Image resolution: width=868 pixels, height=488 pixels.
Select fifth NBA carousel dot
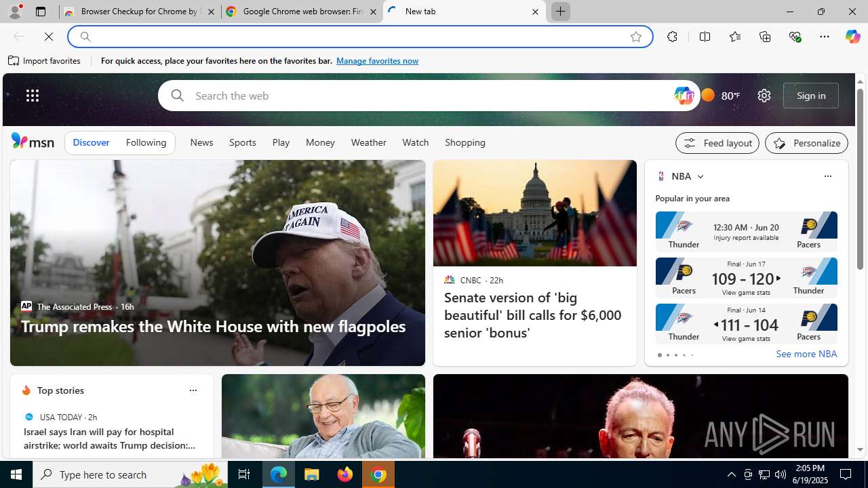click(692, 355)
